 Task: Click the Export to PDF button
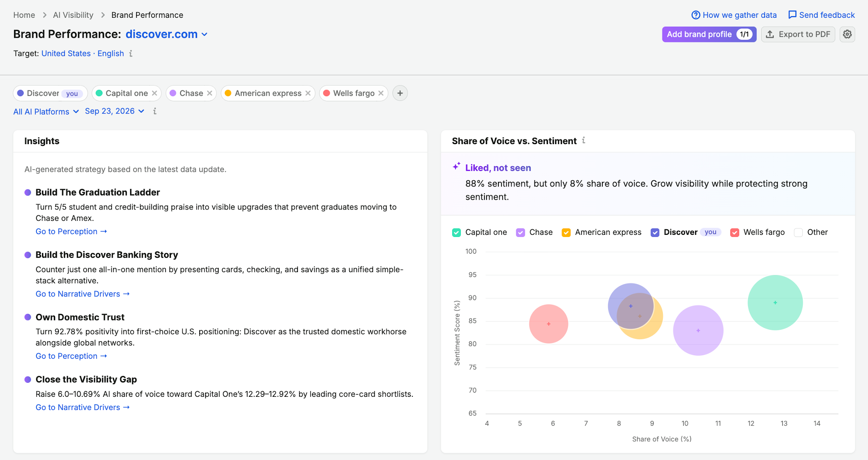pos(798,34)
